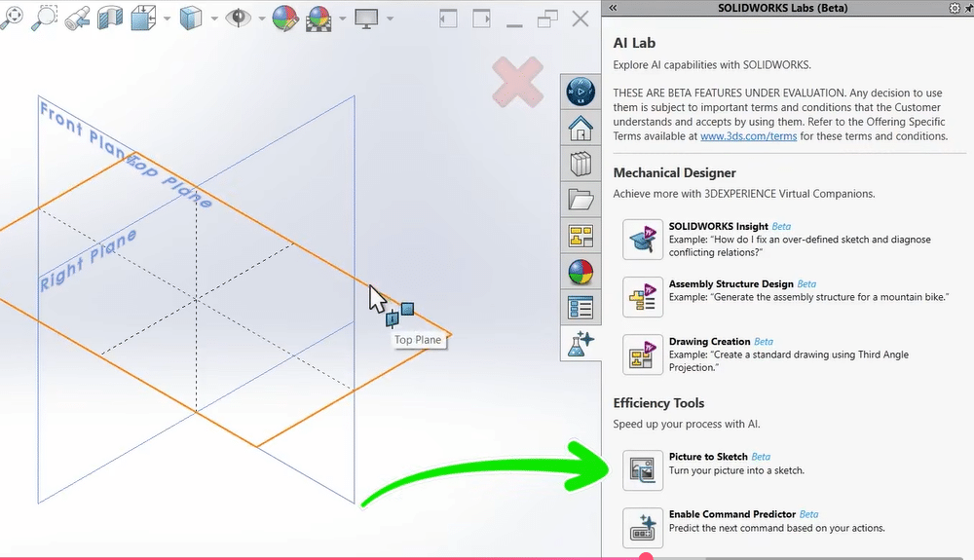Click the SOLIDWORKS Insight title
This screenshot has height=560, width=974.
pyautogui.click(x=718, y=227)
